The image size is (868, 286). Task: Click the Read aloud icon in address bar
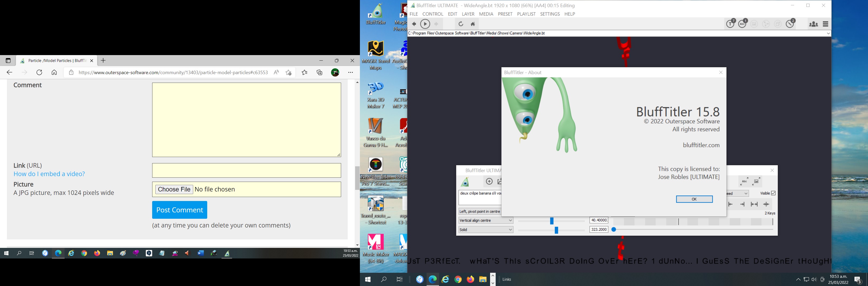click(276, 73)
